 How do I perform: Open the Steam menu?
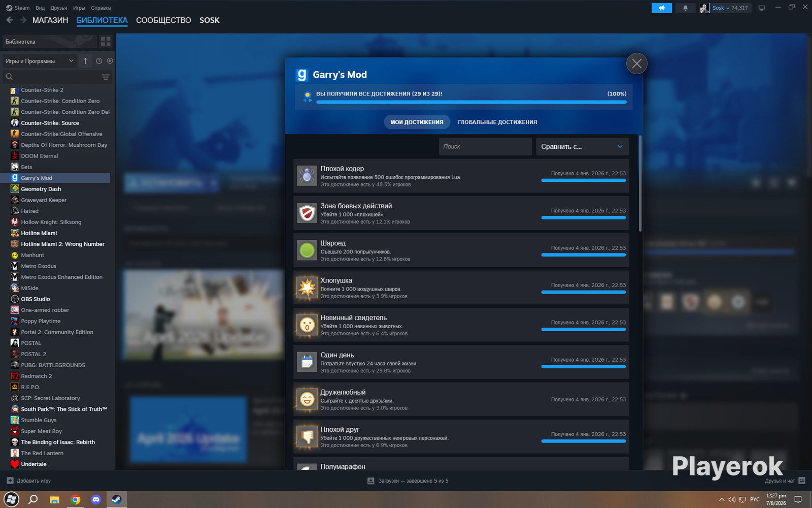click(x=18, y=8)
